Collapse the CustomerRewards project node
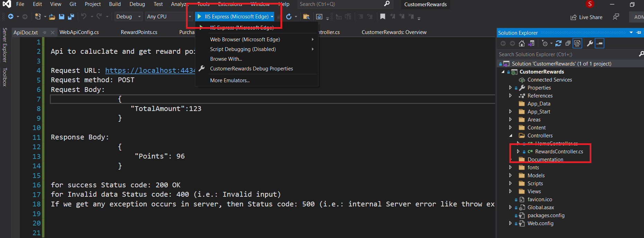644x238 pixels. point(503,72)
